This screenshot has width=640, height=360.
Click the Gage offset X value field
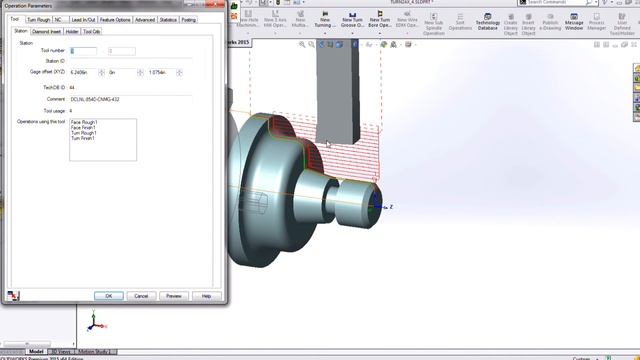click(84, 72)
